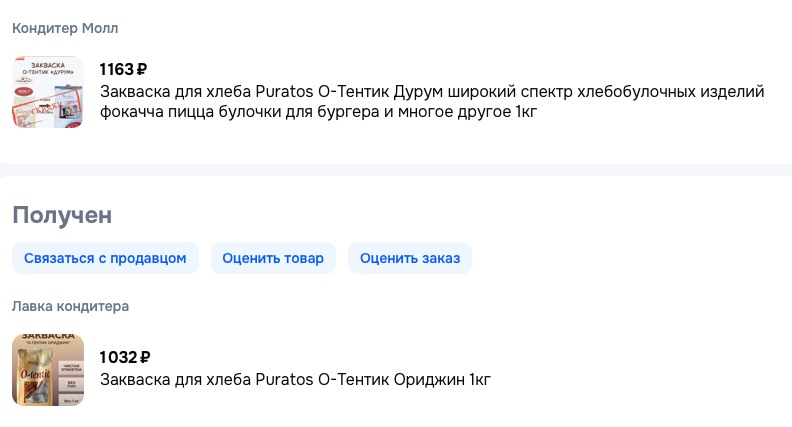Screen dimensions: 792x427
Task: Click the red badge on the Дурум thumbnail
Action: 23,90
